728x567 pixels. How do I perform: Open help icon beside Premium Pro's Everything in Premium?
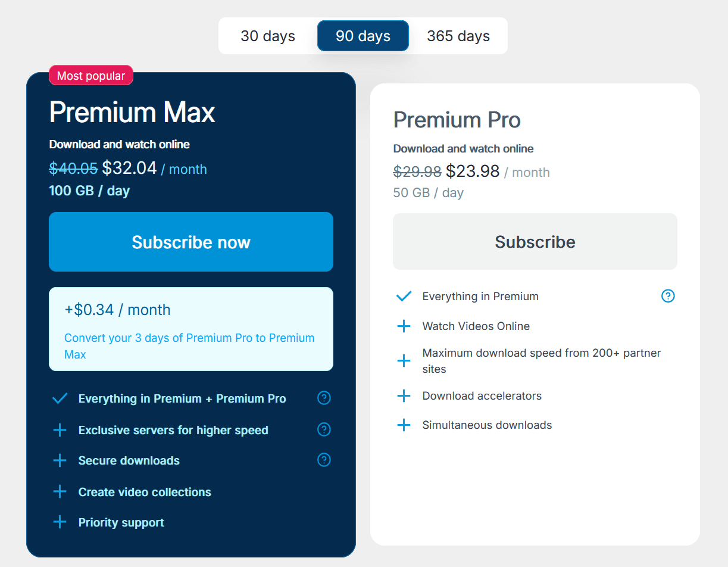pyautogui.click(x=668, y=296)
